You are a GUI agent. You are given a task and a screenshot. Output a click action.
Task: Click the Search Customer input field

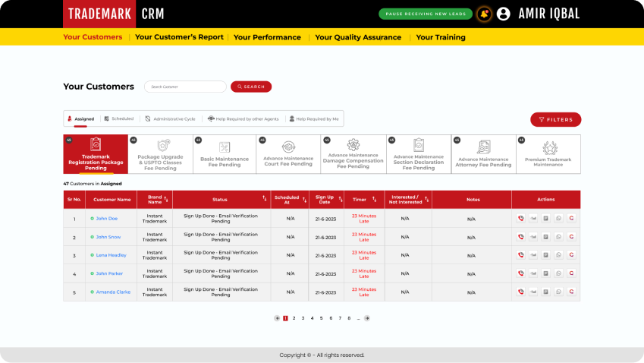pos(185,87)
